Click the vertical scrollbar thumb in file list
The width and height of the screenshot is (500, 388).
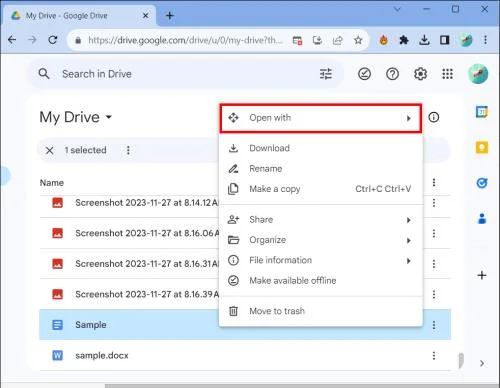[461, 360]
